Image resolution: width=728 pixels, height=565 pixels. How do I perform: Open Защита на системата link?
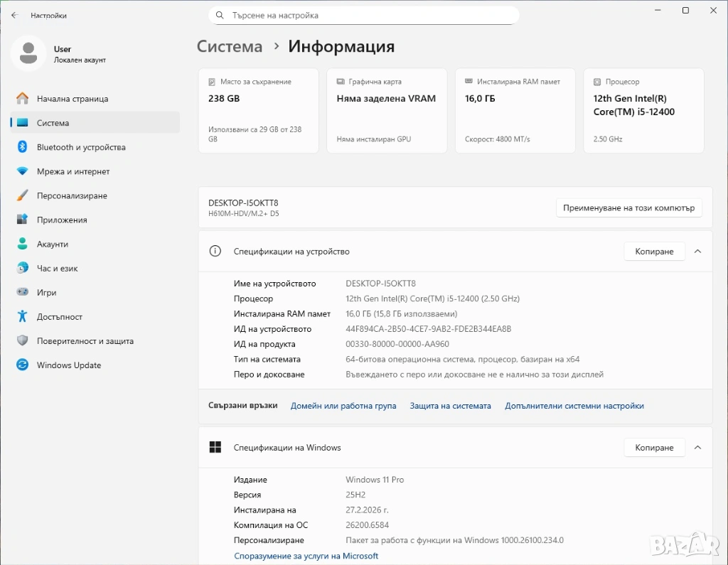(450, 406)
